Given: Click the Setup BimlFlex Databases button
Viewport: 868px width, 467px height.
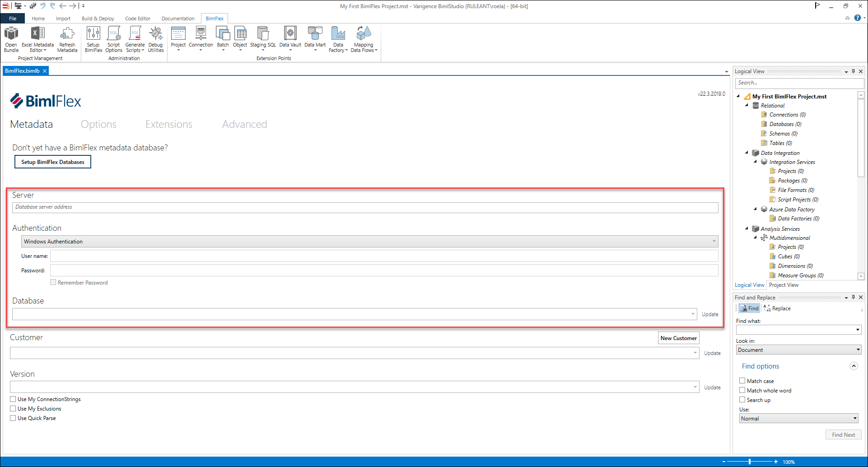Looking at the screenshot, I should point(53,162).
